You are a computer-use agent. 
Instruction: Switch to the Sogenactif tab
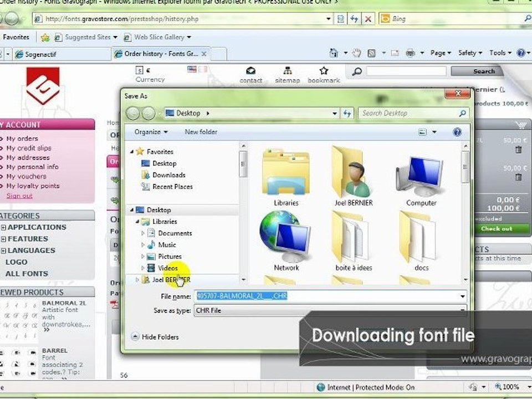(x=62, y=54)
